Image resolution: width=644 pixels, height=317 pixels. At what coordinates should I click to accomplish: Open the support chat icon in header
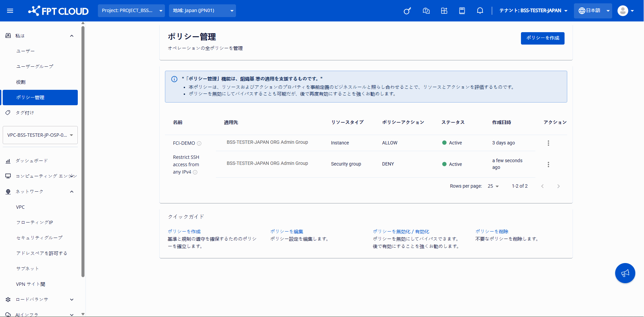(x=426, y=11)
